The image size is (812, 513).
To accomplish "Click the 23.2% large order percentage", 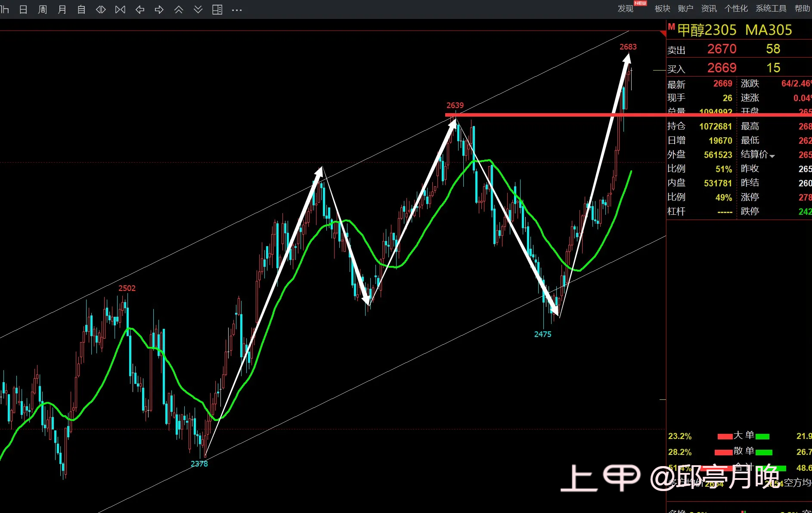I will (679, 436).
